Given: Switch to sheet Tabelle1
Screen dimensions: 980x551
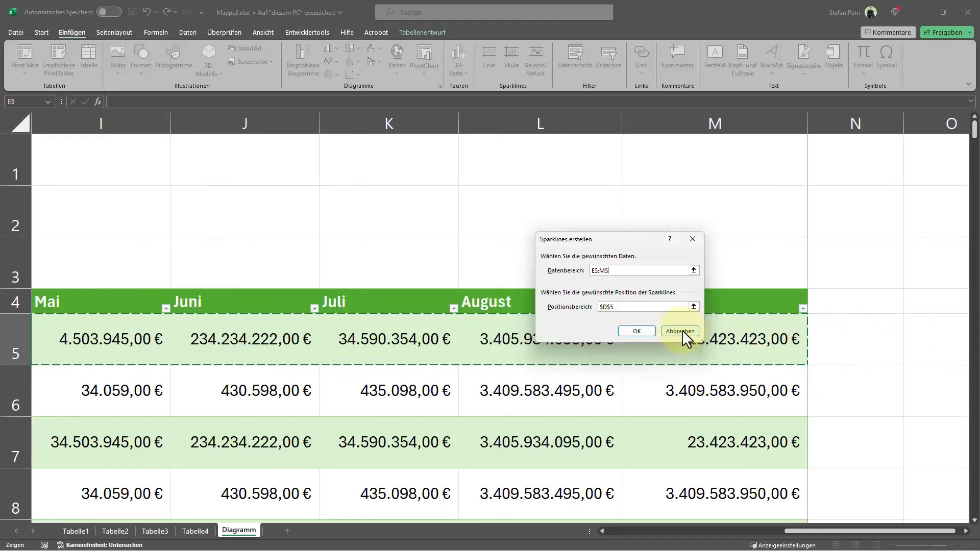Looking at the screenshot, I should [76, 531].
